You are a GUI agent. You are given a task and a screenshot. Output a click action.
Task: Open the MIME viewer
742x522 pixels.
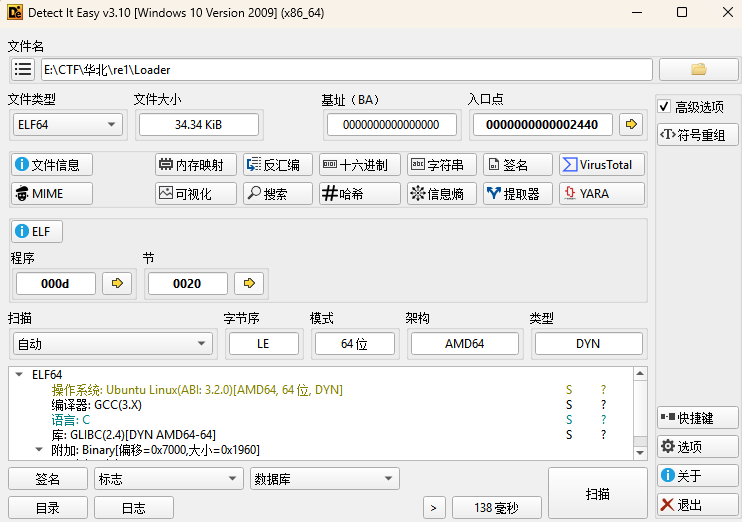click(52, 194)
